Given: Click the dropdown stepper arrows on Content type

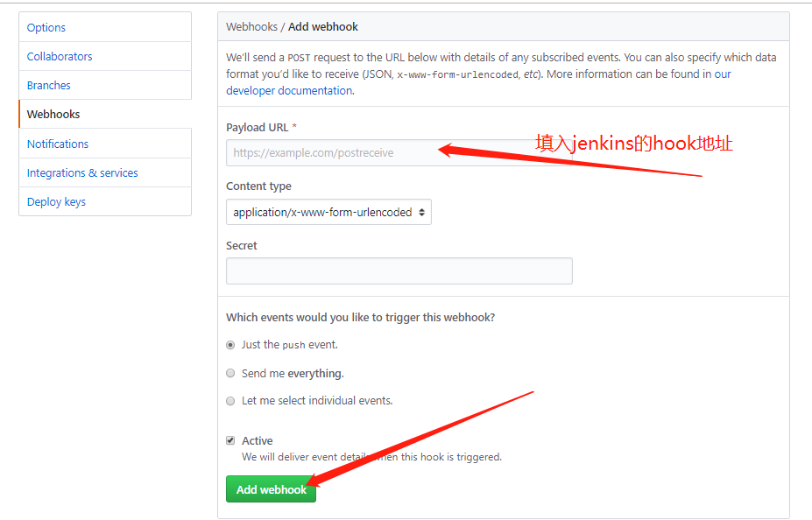Looking at the screenshot, I should tap(421, 211).
